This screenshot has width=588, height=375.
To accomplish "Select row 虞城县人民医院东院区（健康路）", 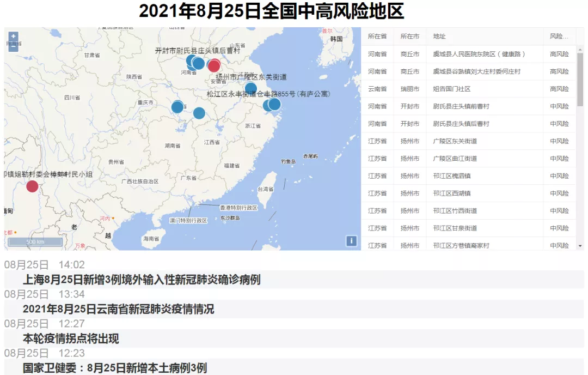I will [468, 54].
